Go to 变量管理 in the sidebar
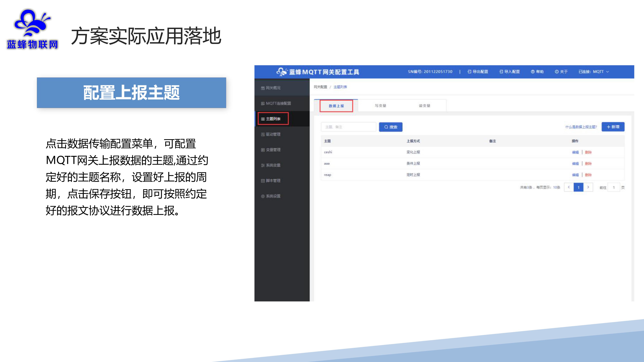This screenshot has width=644, height=362. (273, 150)
